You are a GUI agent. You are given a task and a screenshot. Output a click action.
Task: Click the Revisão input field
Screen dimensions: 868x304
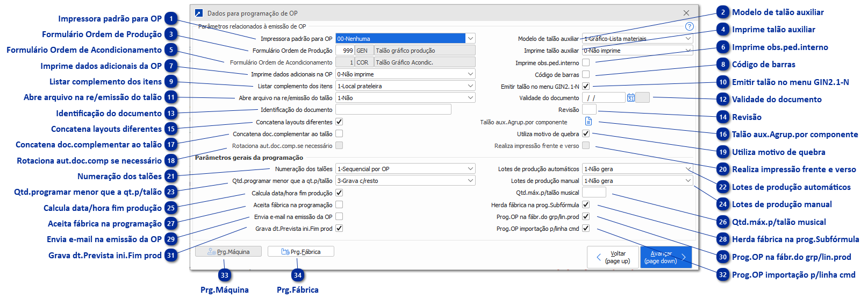click(590, 110)
